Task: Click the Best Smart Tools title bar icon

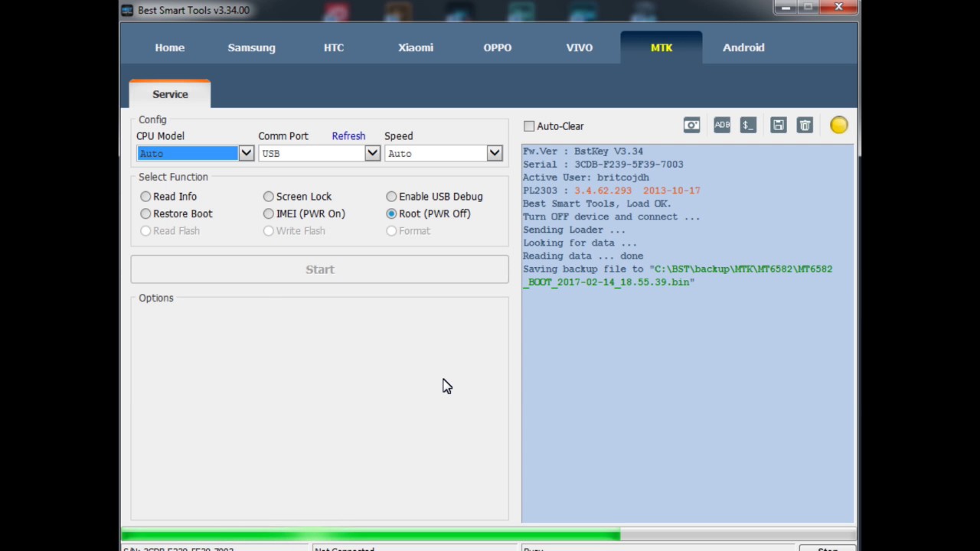Action: point(128,10)
